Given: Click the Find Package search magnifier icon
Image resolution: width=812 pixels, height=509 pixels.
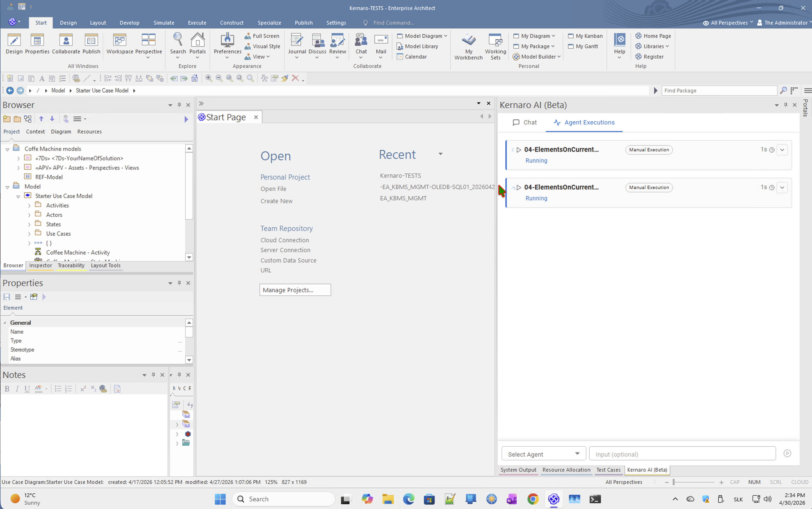Looking at the screenshot, I should tap(784, 90).
